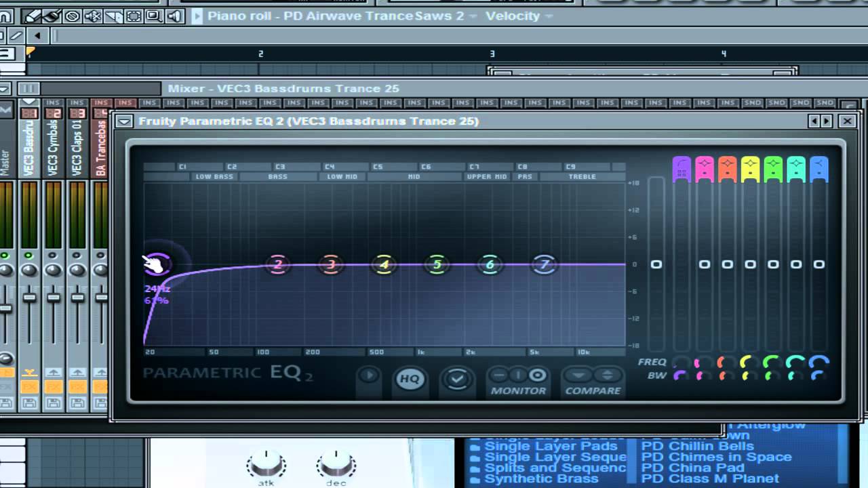Click the main level slider handle in EQ

pos(656,264)
